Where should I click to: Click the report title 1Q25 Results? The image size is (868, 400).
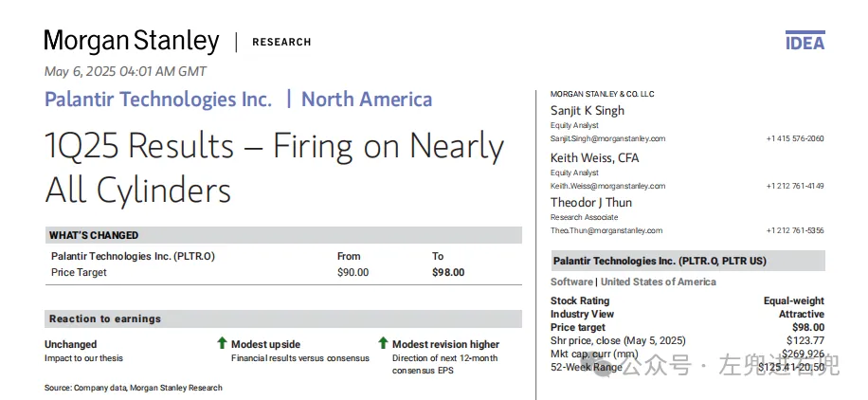click(x=274, y=168)
